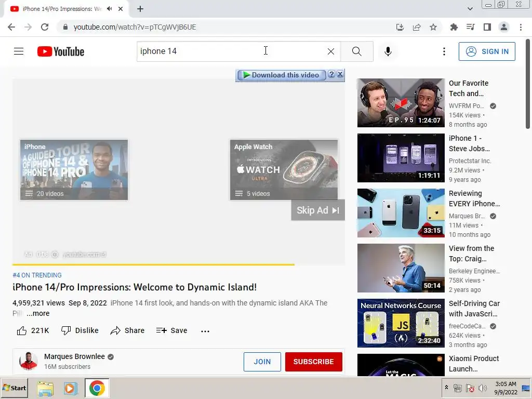The image size is (532, 399).
Task: Select the iPhone 14/Pro Impressions tab
Action: (x=62, y=9)
